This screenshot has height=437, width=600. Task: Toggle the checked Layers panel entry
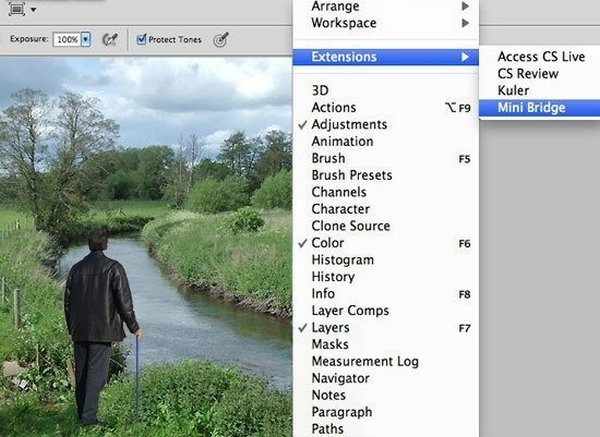[386, 328]
